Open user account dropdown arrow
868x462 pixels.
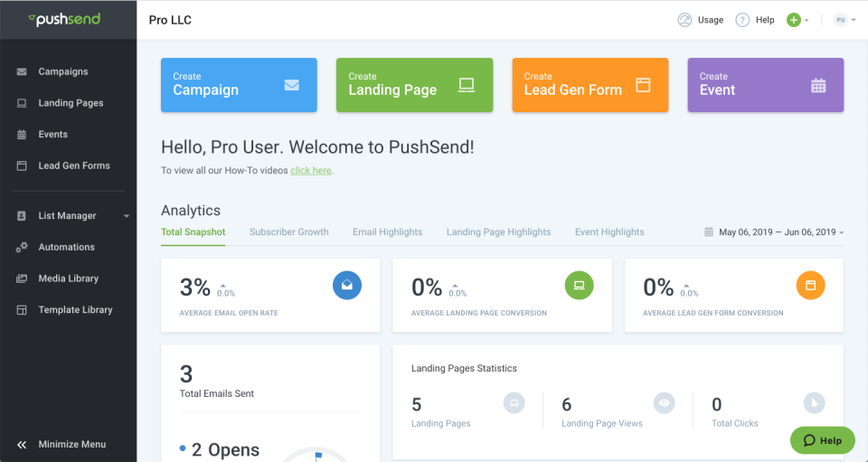tap(854, 21)
